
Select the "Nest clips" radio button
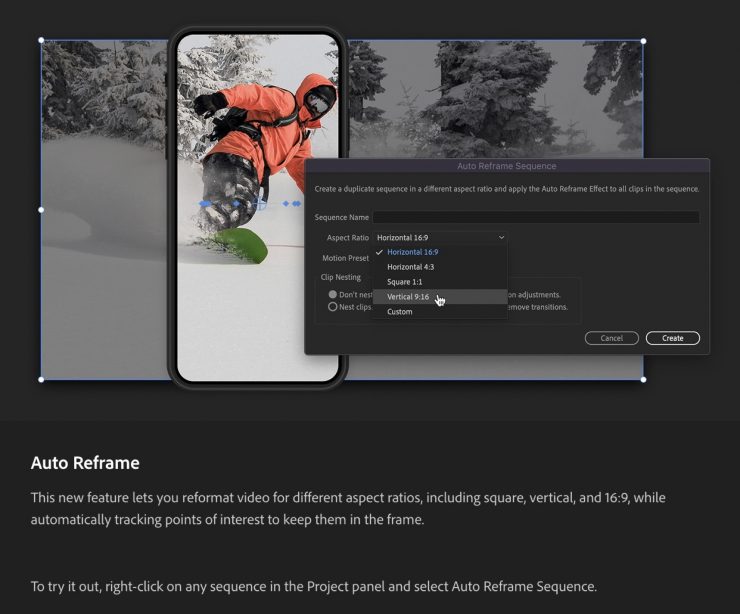point(333,307)
